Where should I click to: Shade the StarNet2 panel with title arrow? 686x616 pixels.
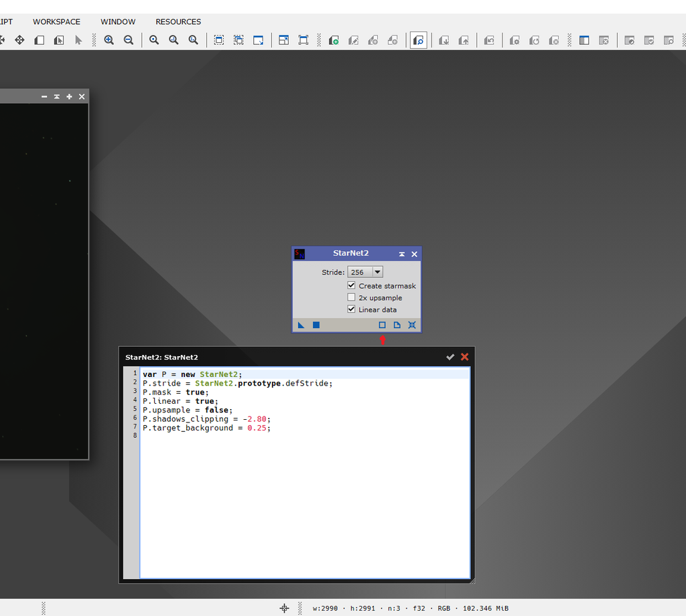(402, 254)
